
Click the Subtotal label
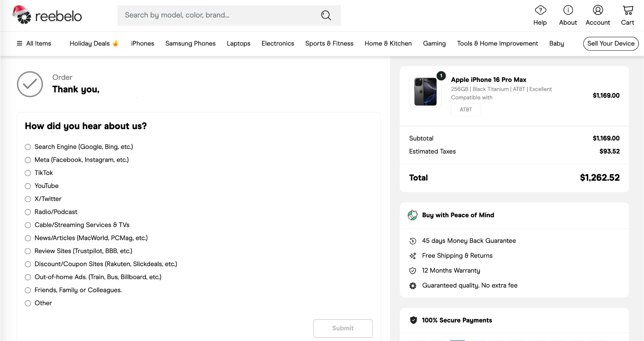pos(421,138)
